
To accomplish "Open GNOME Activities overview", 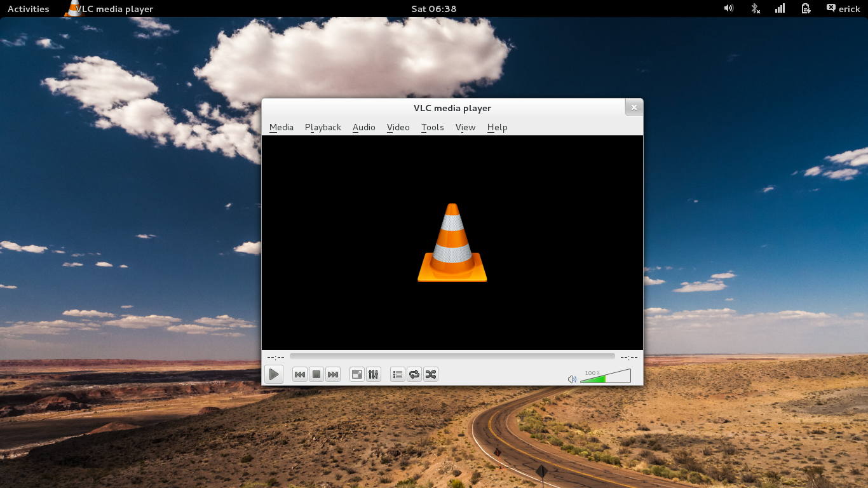I will tap(29, 9).
